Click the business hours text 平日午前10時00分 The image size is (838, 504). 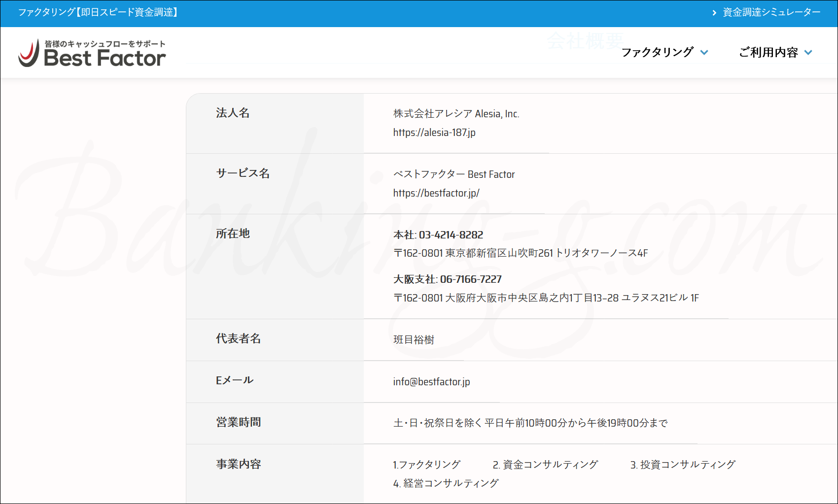[530, 423]
